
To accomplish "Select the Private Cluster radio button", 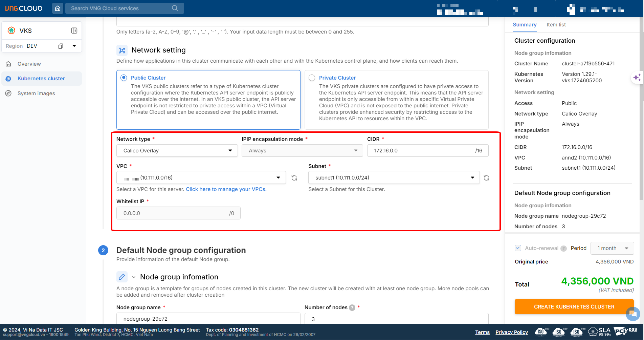I will [x=312, y=78].
